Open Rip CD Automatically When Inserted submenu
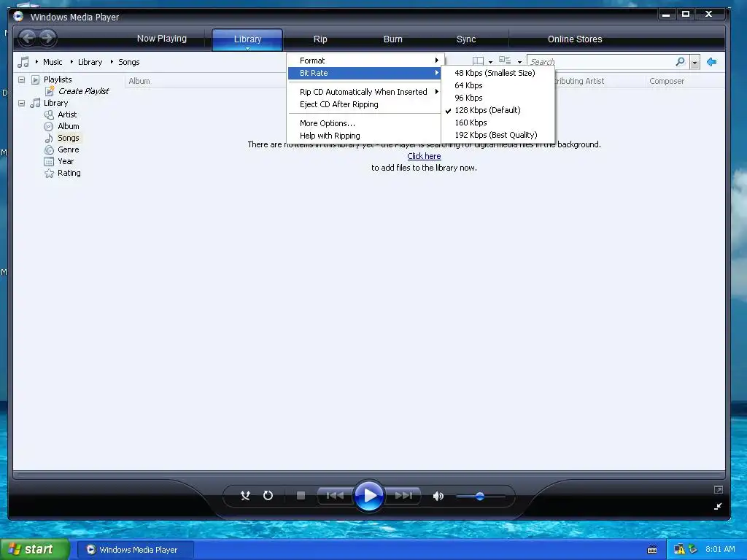747x560 pixels. point(365,92)
